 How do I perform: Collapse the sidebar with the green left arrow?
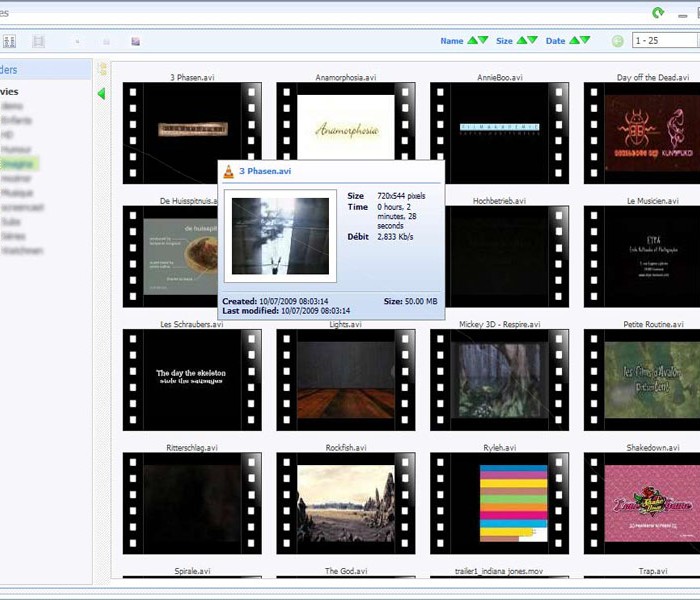coord(101,94)
